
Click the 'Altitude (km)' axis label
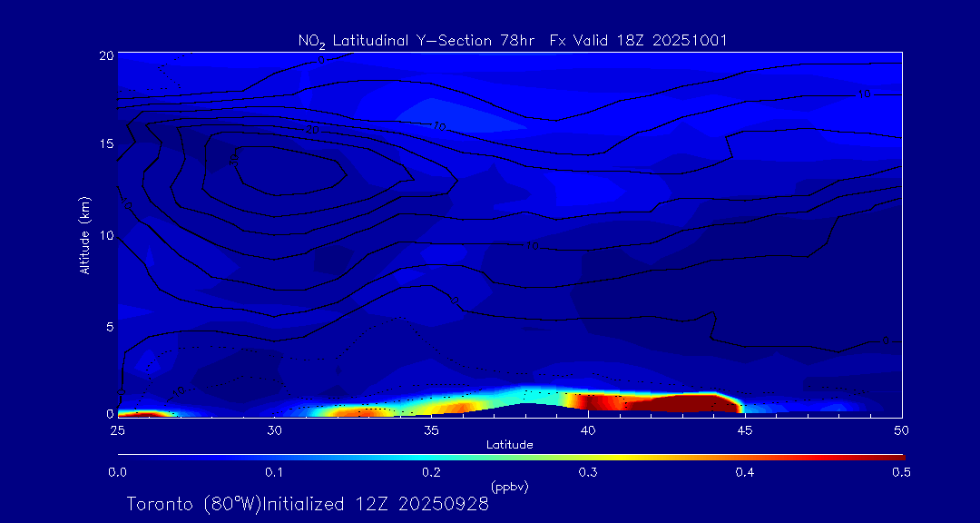tap(84, 235)
